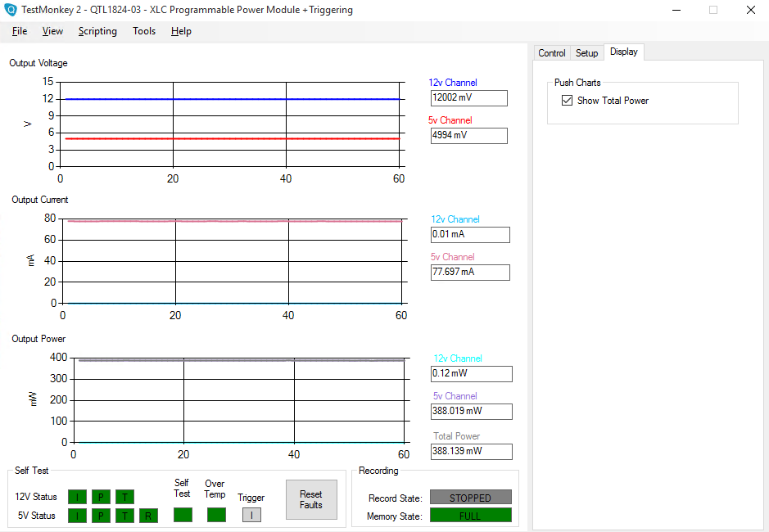
Task: Click the 12v Channel voltage field
Action: 468,98
